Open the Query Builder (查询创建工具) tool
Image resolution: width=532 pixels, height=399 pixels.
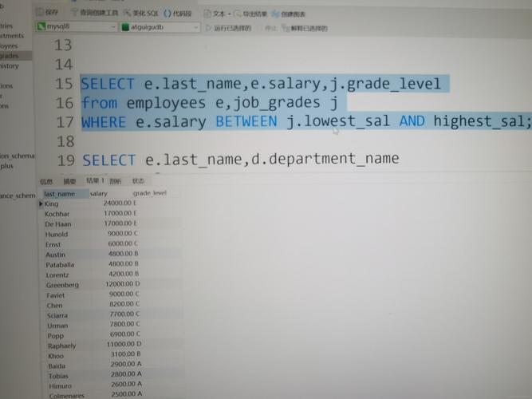[x=94, y=13]
